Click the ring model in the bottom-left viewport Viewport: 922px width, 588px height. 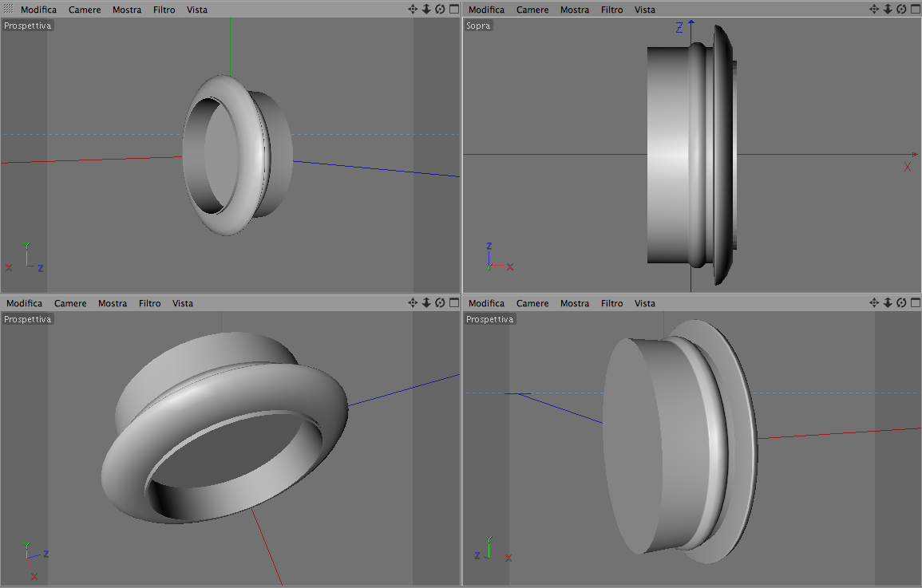click(x=224, y=428)
